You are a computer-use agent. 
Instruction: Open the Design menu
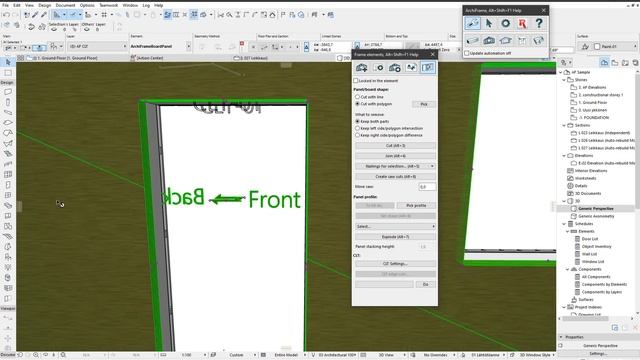point(44,5)
